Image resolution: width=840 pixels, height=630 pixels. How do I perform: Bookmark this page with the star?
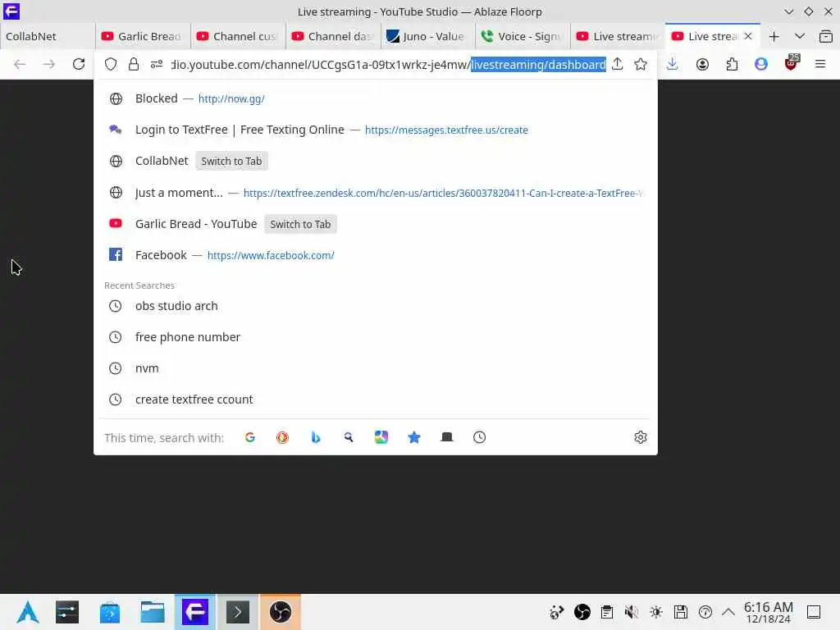tap(640, 64)
